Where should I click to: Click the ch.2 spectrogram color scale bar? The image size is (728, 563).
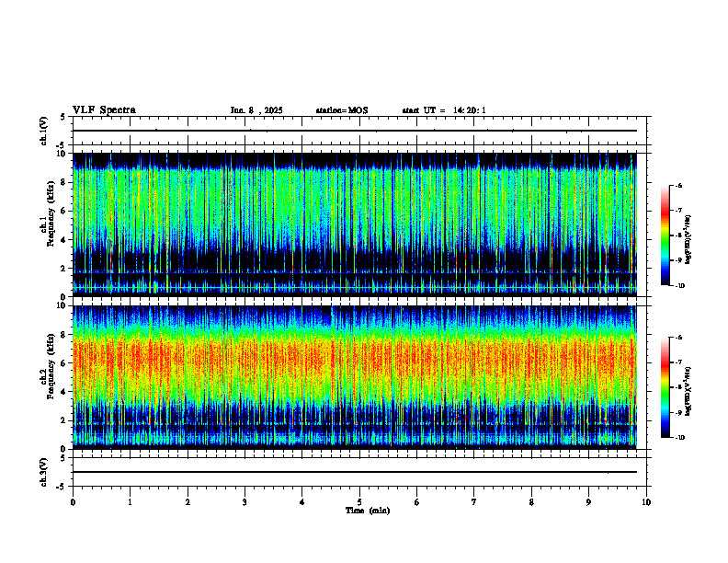(665, 387)
